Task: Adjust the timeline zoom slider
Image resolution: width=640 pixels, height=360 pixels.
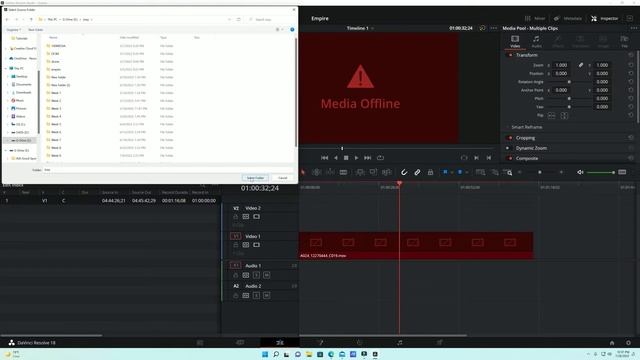Action: click(540, 172)
